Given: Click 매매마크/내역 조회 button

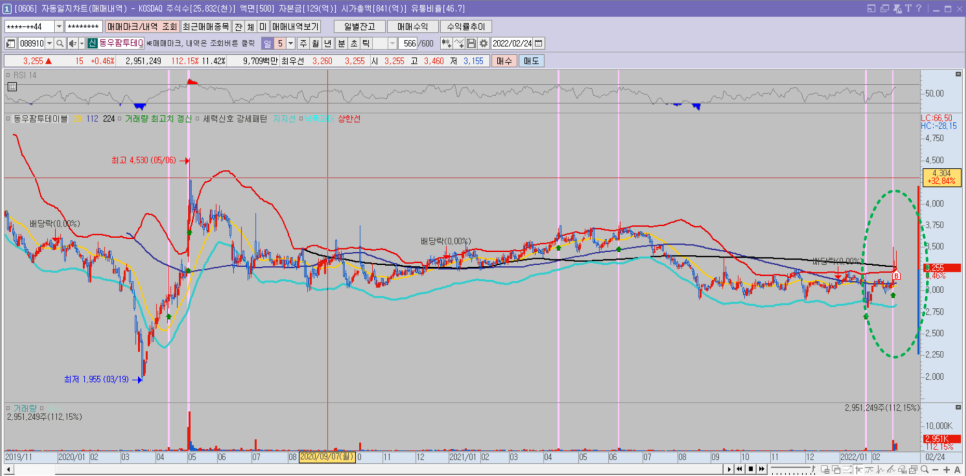Looking at the screenshot, I should 142,26.
